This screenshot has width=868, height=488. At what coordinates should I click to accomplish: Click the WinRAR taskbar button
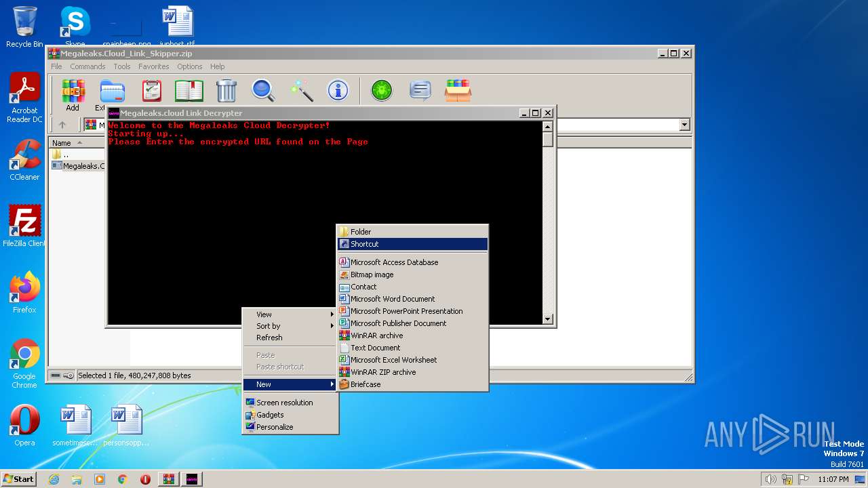(x=169, y=479)
